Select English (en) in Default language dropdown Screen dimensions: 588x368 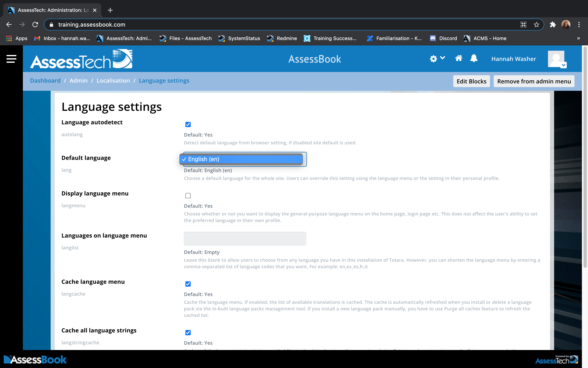coord(241,159)
